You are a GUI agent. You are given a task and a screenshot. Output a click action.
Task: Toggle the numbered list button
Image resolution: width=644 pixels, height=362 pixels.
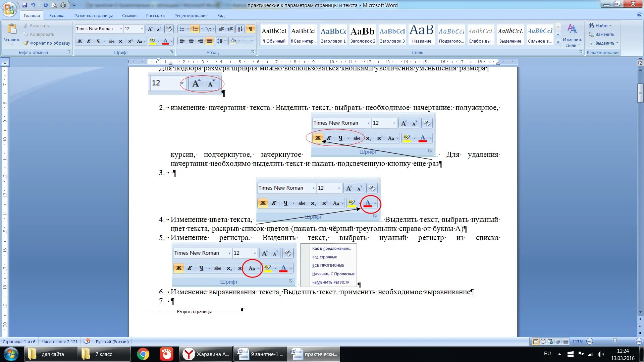[x=195, y=29]
